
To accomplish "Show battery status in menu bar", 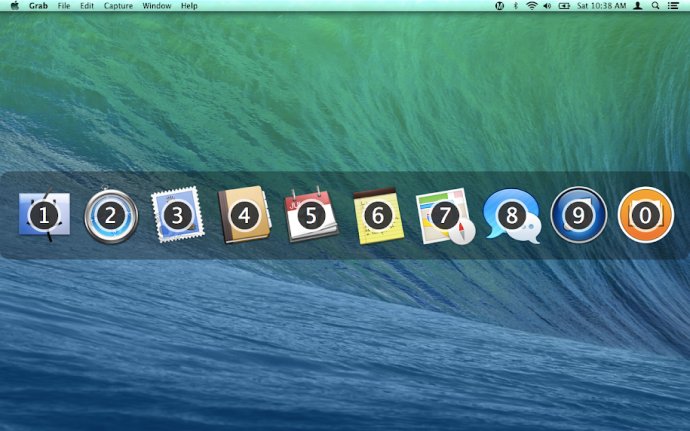I will click(x=564, y=6).
